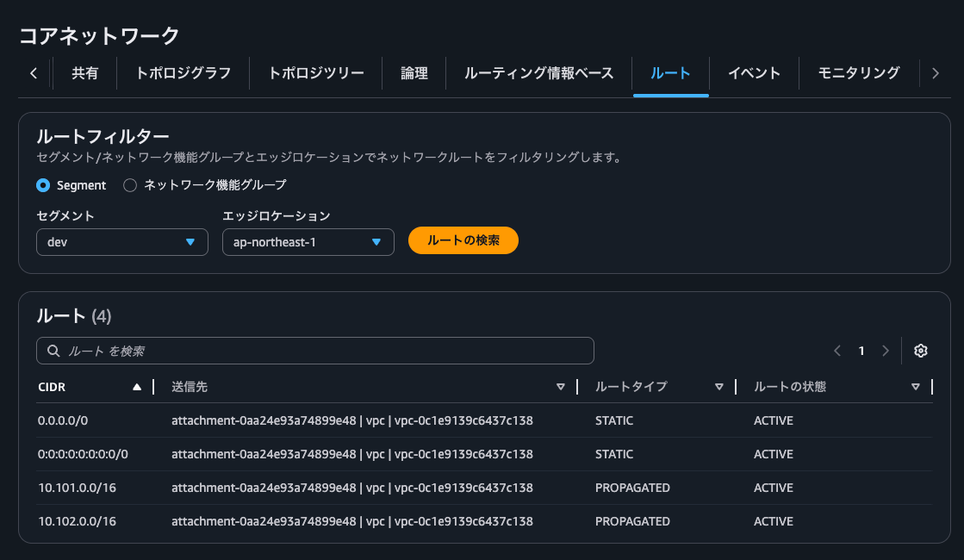
Task: Click ACTIVE state in 10.102.0.0/16 row
Action: [x=774, y=521]
